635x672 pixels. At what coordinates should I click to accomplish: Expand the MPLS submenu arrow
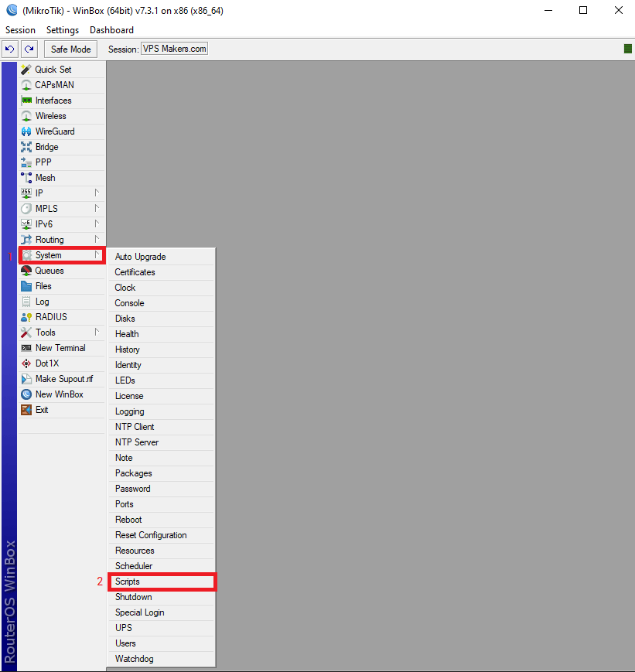97,208
